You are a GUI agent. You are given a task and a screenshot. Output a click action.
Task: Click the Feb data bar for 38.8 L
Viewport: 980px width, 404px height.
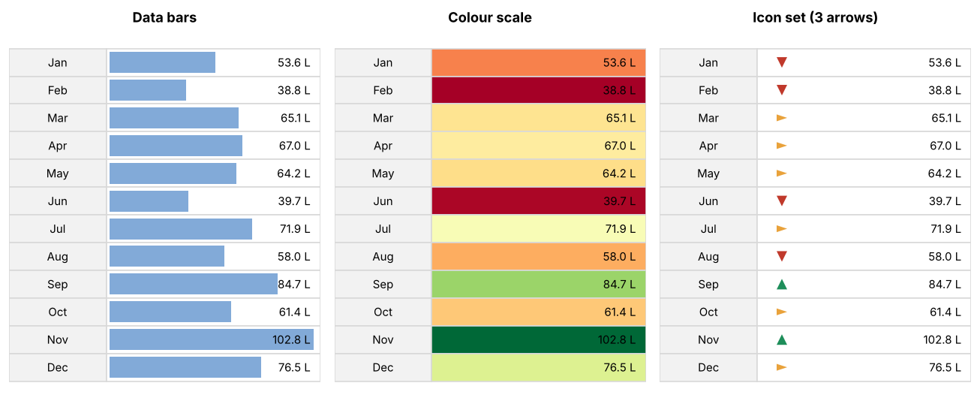pyautogui.click(x=148, y=90)
